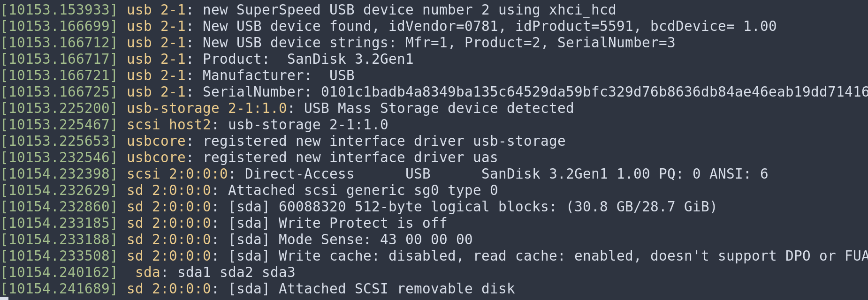
Task: Click the sda2 partition name
Action: pos(236,272)
